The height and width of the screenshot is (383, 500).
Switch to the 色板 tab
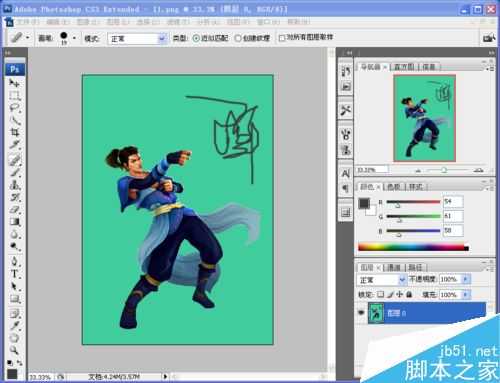tap(393, 187)
